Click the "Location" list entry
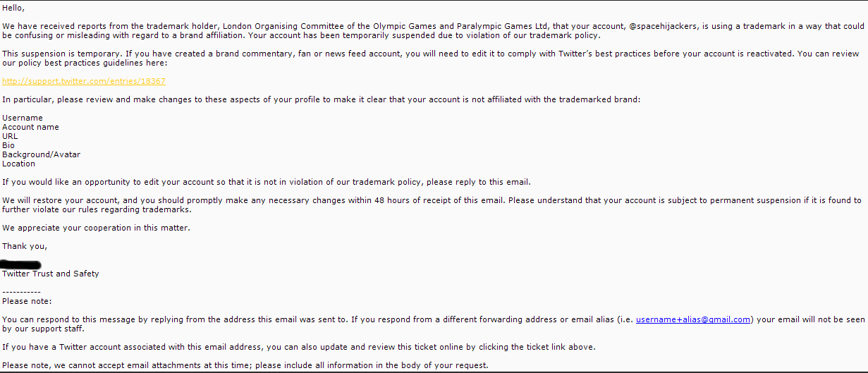This screenshot has height=373, width=868. point(18,164)
